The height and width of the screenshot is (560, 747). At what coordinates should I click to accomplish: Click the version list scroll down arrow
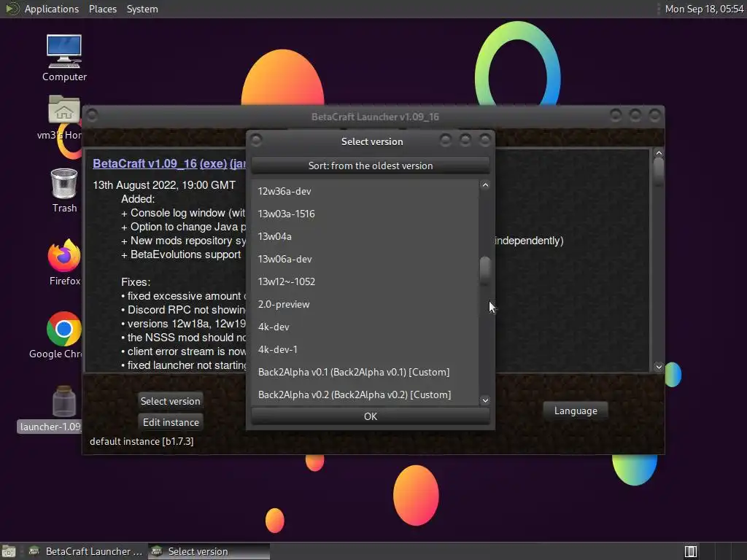pos(485,400)
